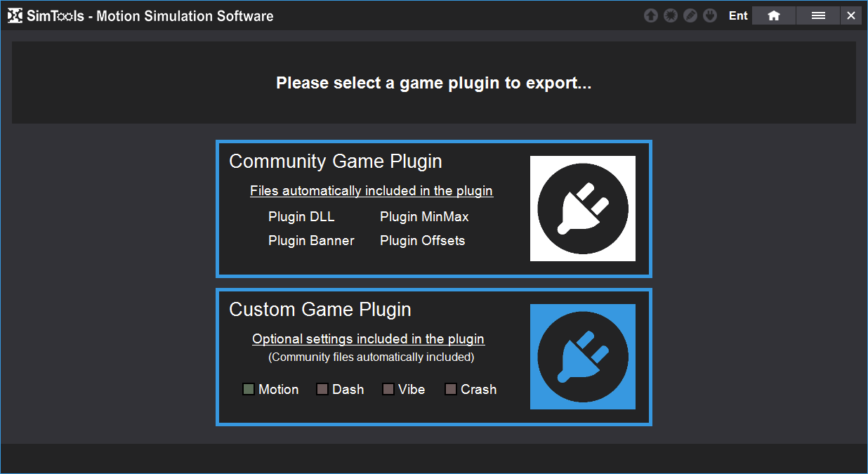Viewport: 868px width, 474px height.
Task: Click the blue Custom Game Plugin plug icon
Action: [x=583, y=357]
